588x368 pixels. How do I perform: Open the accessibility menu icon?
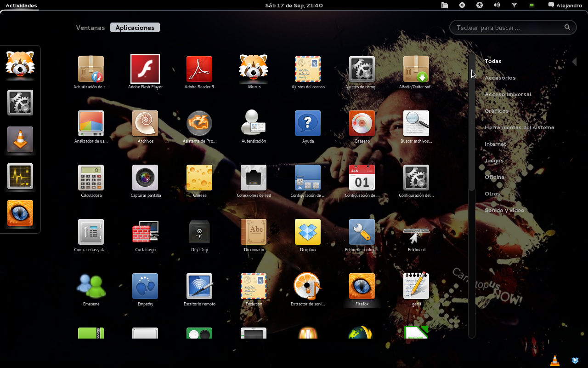pyautogui.click(x=480, y=6)
